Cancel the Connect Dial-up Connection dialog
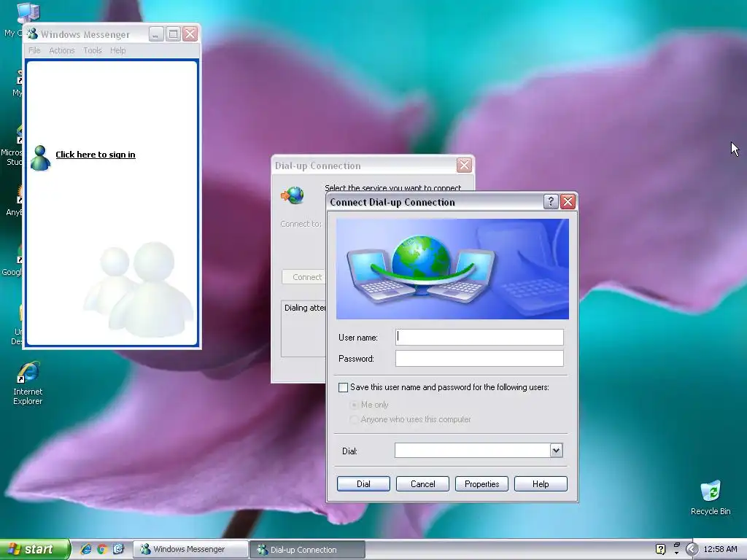Screen dimensions: 747x560 coord(422,484)
